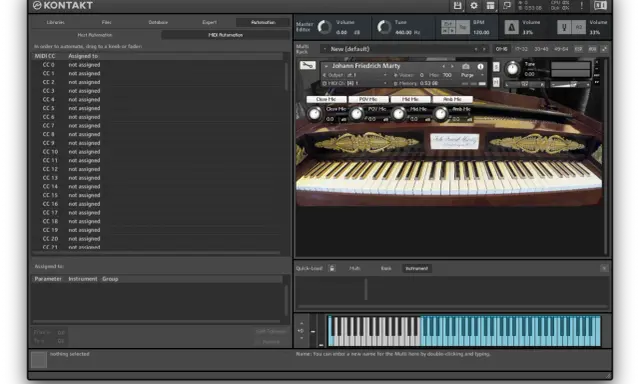The height and width of the screenshot is (384, 640).
Task: Click the reference tone A3 note button
Action: [x=578, y=27]
